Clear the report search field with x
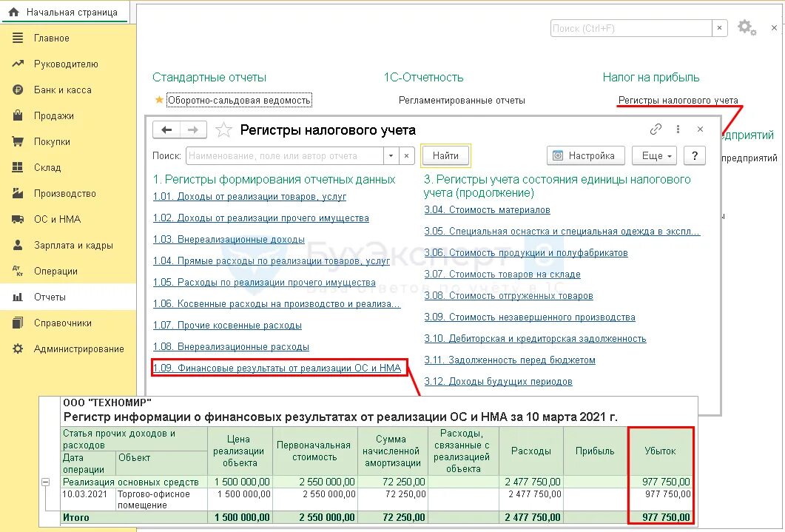 click(x=406, y=155)
